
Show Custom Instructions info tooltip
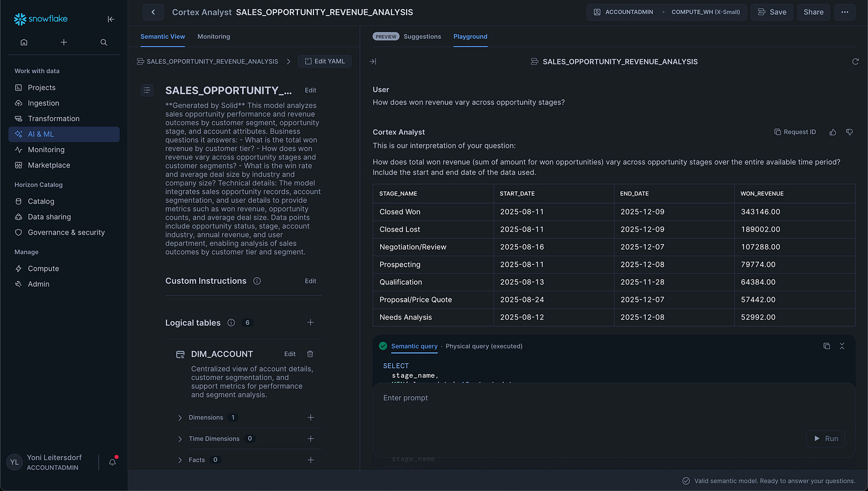pos(257,281)
